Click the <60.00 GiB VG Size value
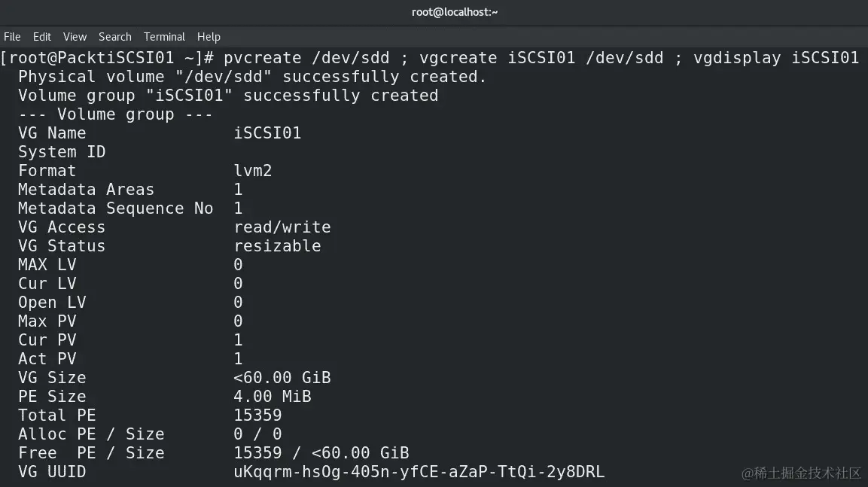This screenshot has height=487, width=868. click(x=282, y=377)
